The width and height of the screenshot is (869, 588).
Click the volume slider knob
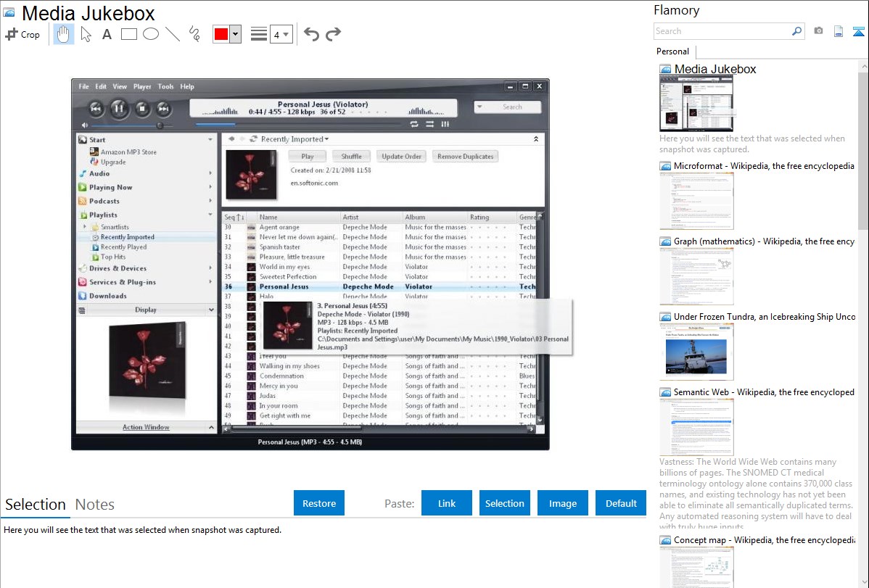tap(160, 125)
